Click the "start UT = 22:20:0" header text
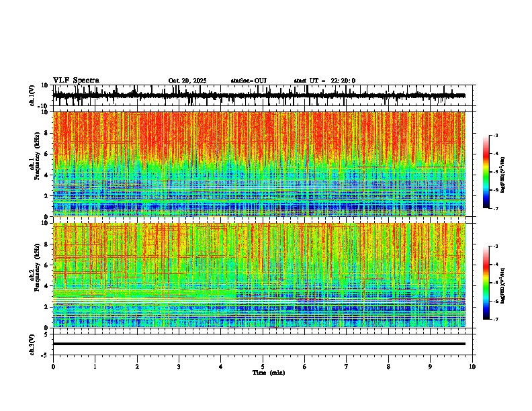This screenshot has width=532, height=411. (324, 81)
